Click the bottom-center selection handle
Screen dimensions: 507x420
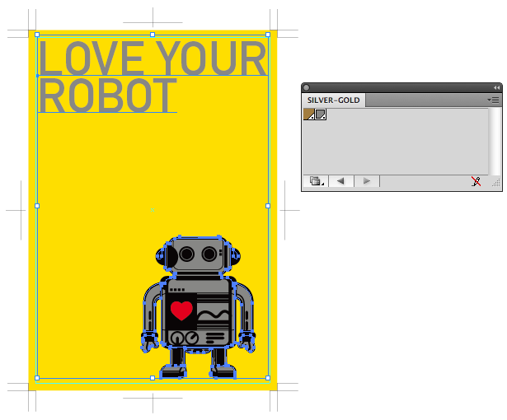(x=153, y=378)
